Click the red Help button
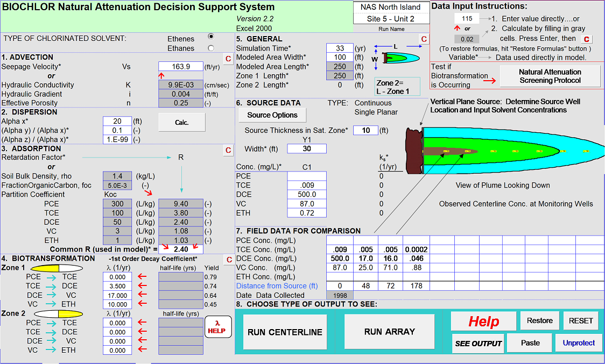The image size is (605, 364). tap(483, 322)
